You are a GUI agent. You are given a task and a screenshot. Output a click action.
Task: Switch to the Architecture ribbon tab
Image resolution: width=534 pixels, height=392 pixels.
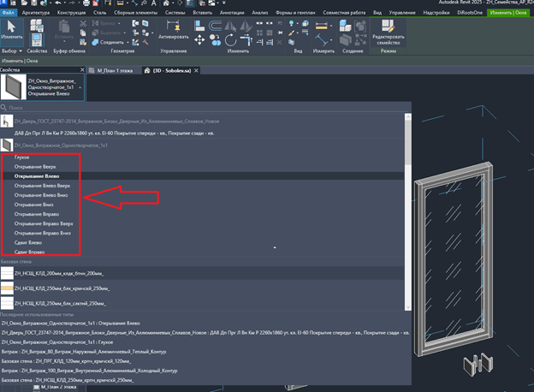pos(36,13)
